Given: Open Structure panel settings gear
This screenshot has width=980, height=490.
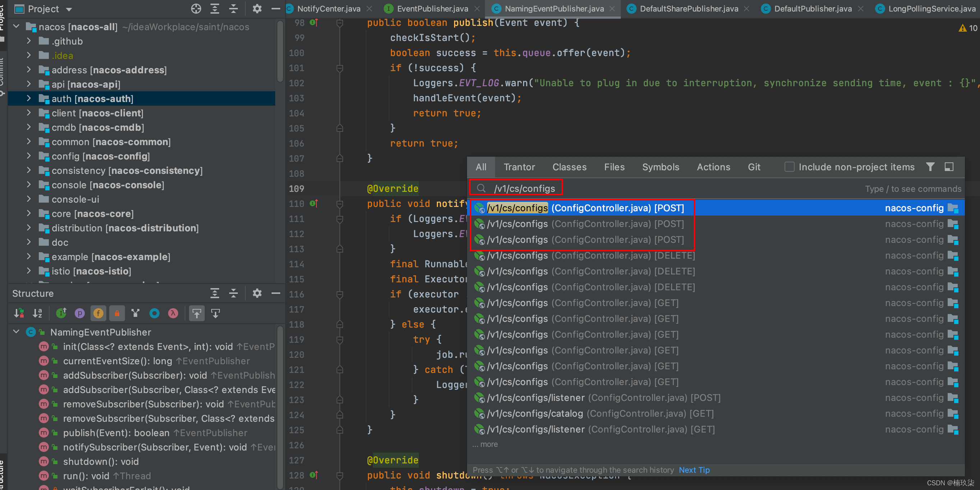Looking at the screenshot, I should point(257,293).
